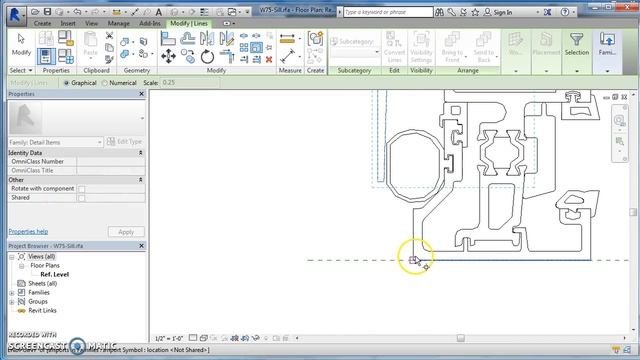Select the Mirror - Pick Axis tool
This screenshot has height=360, width=640.
click(x=207, y=38)
